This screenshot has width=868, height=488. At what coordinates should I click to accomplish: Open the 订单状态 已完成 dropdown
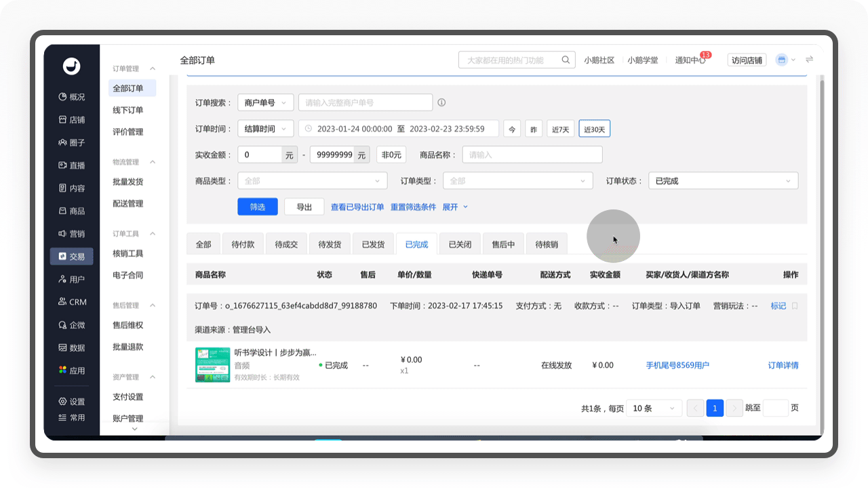[724, 181]
